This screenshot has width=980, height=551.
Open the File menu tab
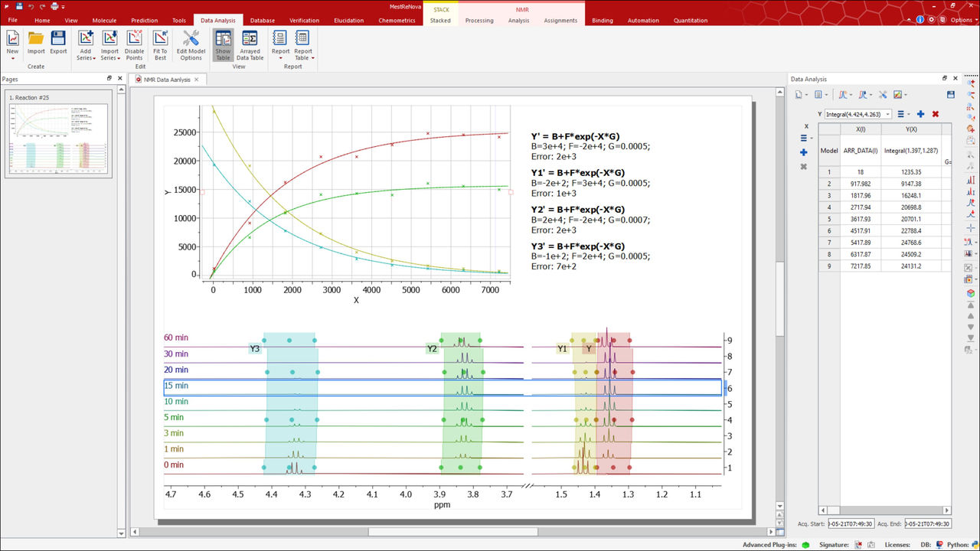point(12,21)
